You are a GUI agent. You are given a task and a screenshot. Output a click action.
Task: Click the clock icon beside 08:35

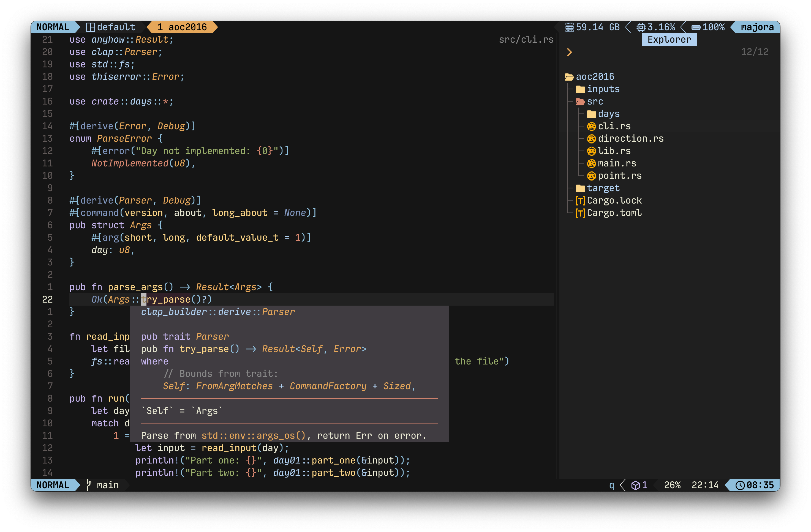tap(740, 485)
